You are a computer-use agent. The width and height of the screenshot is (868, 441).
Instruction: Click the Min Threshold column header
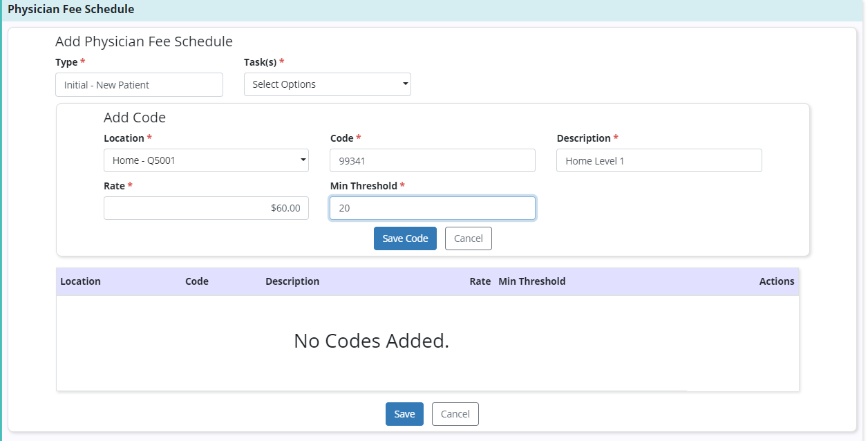(x=531, y=281)
